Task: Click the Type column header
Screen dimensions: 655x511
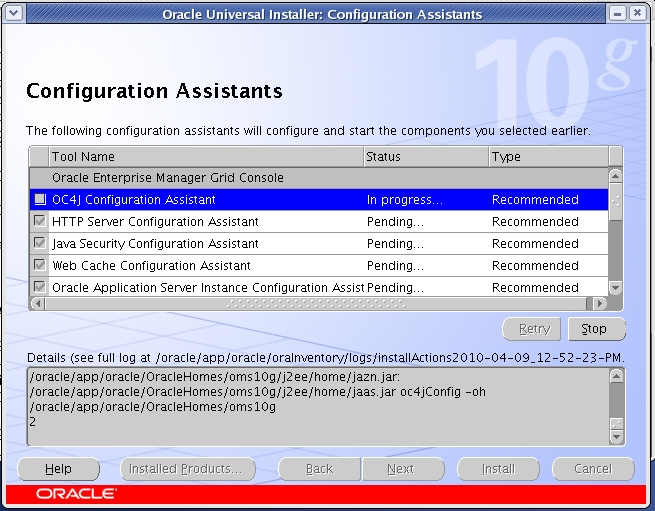Action: point(549,157)
